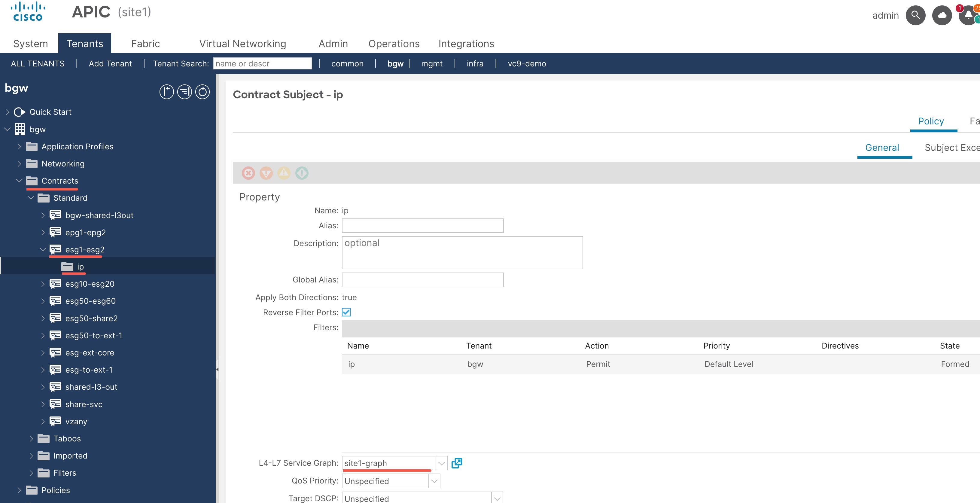Click ALL TENANTS link
980x503 pixels.
click(38, 63)
